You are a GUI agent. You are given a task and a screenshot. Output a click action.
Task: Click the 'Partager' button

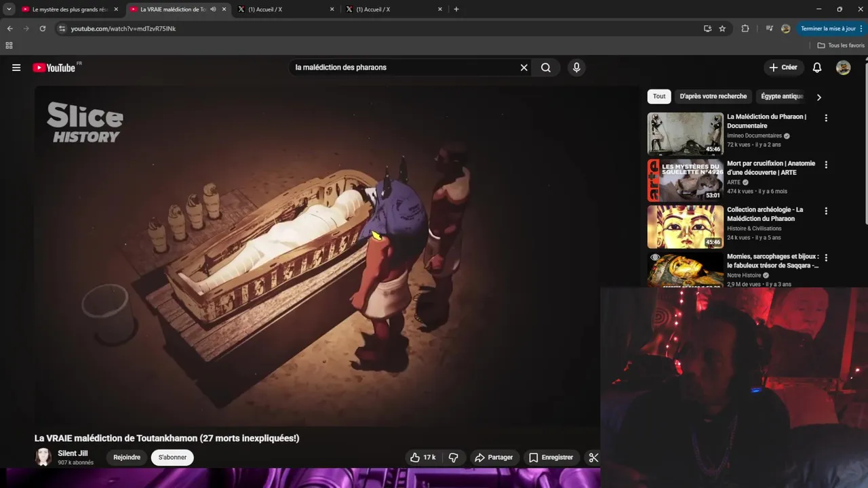[494, 457]
